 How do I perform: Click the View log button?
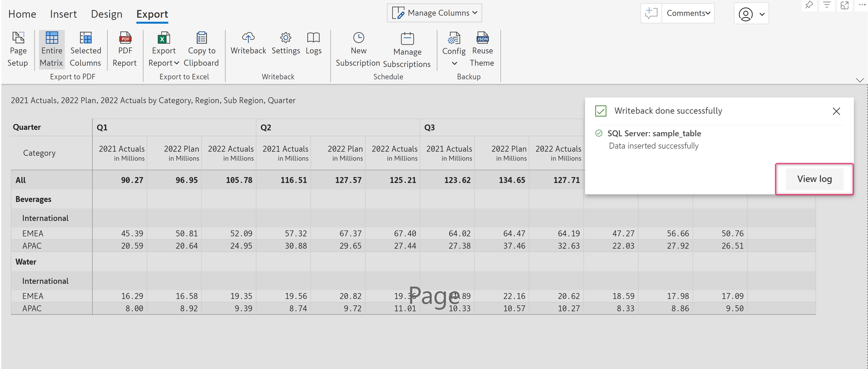[x=814, y=179]
